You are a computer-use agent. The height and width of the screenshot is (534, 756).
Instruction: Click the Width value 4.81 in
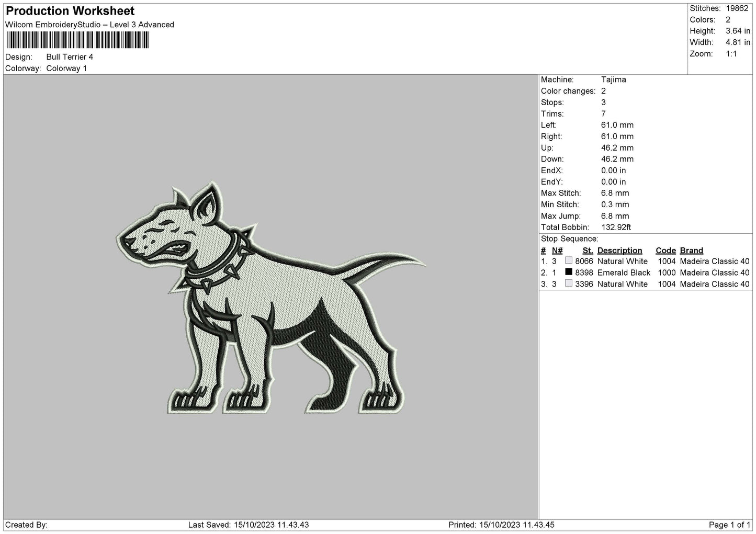(738, 42)
